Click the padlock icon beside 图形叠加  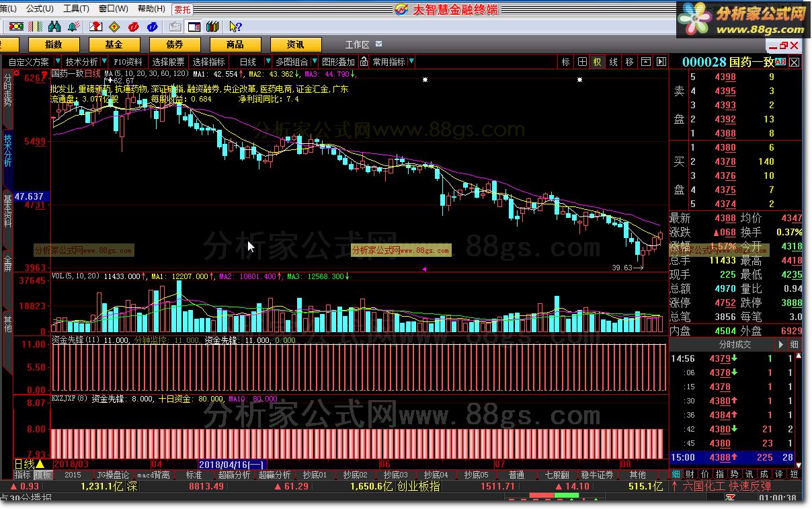[364, 61]
